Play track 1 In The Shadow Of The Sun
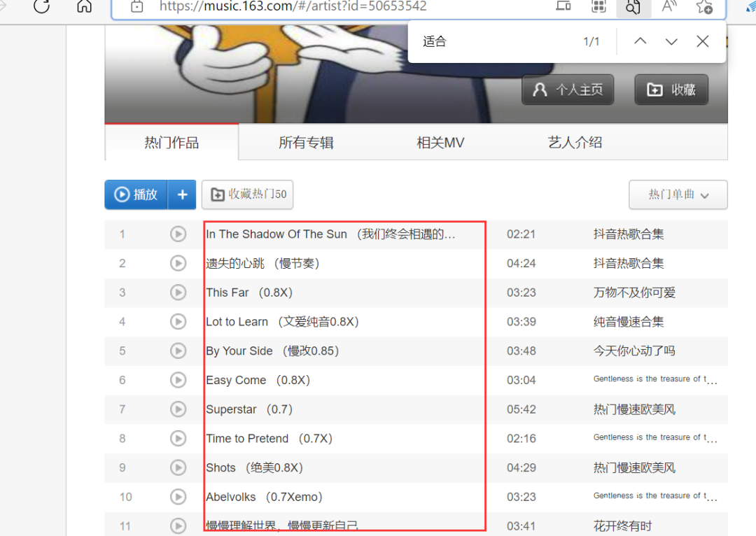This screenshot has width=756, height=536. click(x=178, y=234)
